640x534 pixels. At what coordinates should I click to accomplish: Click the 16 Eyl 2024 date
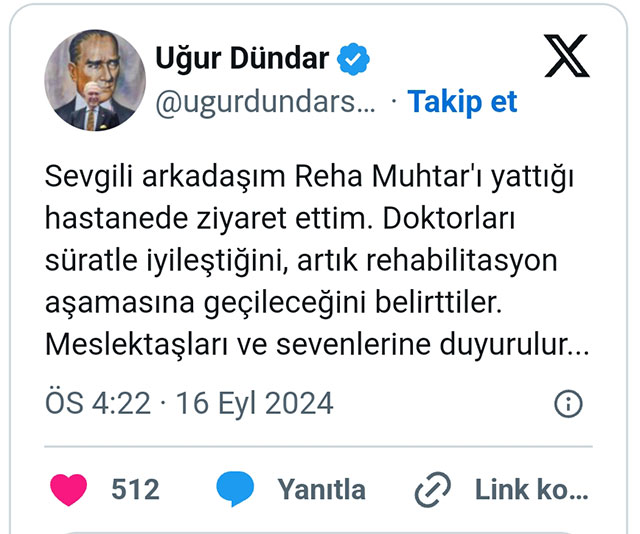click(255, 404)
